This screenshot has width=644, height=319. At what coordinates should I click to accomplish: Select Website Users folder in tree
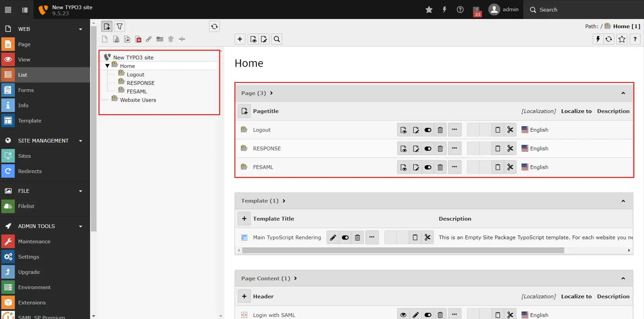pos(138,100)
